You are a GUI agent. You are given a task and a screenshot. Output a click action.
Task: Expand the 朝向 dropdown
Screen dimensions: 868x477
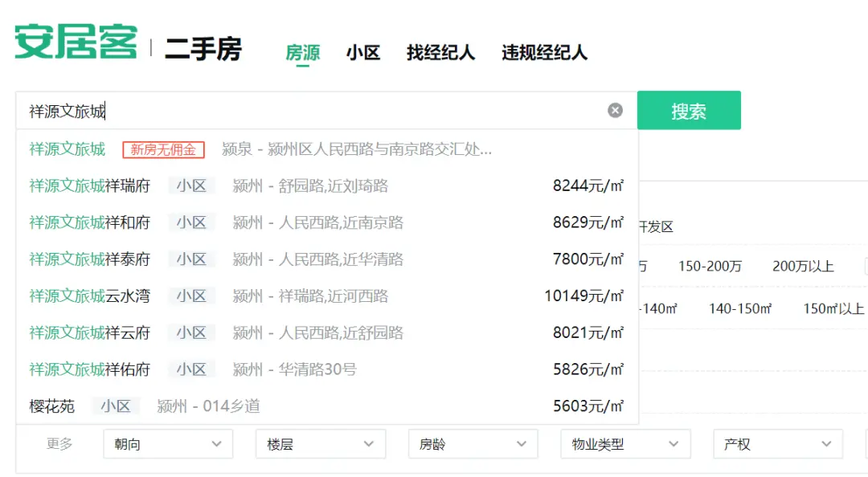coord(167,443)
